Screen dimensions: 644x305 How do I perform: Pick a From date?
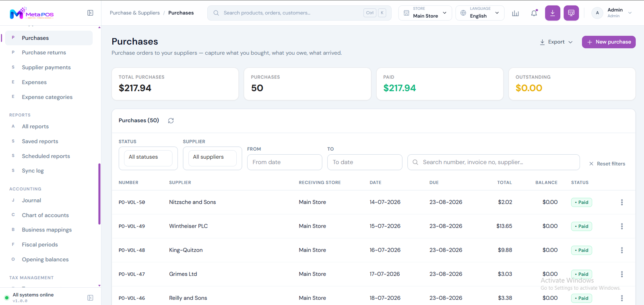point(285,162)
